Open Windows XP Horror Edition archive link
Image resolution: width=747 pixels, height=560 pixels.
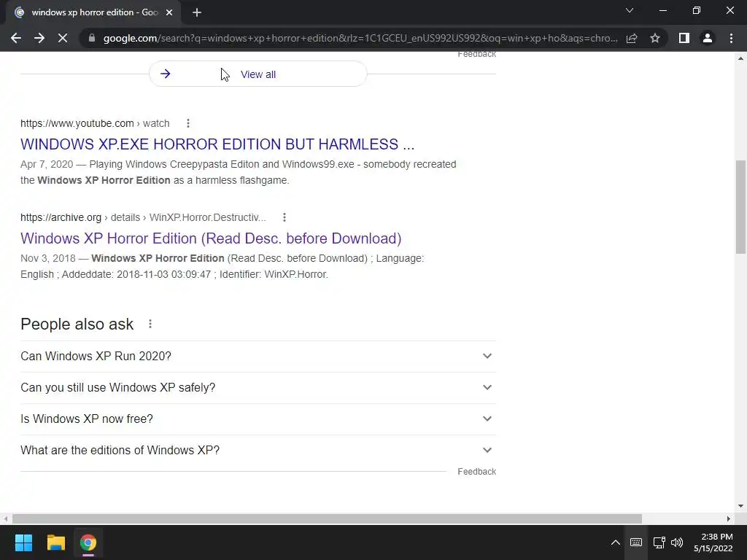(211, 238)
